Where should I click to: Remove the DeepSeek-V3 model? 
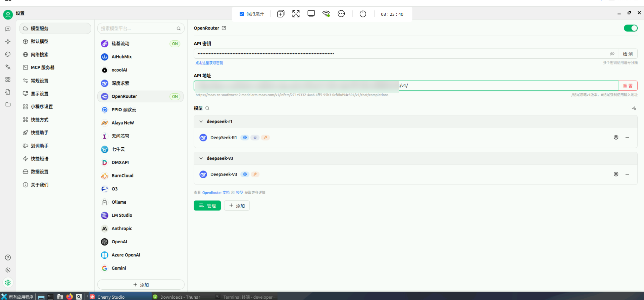(627, 174)
